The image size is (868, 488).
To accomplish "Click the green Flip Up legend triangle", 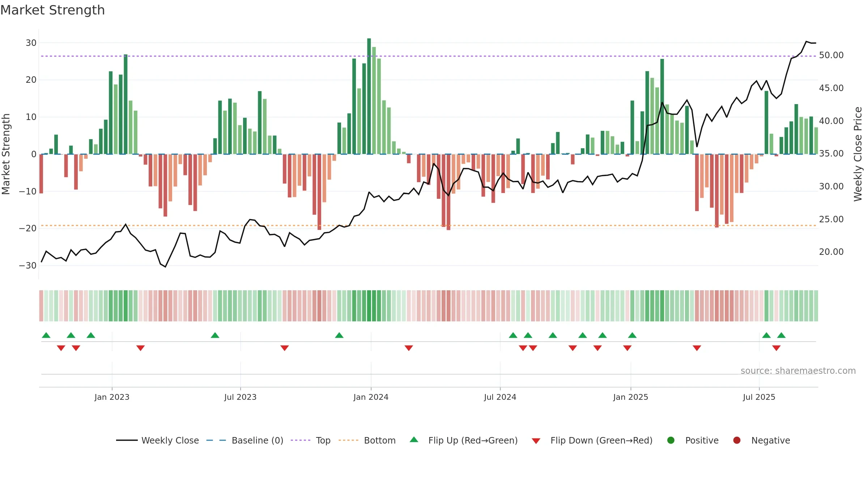I will point(414,440).
